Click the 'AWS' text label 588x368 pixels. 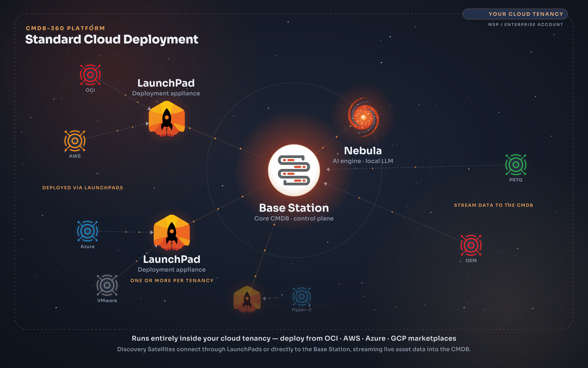point(75,156)
